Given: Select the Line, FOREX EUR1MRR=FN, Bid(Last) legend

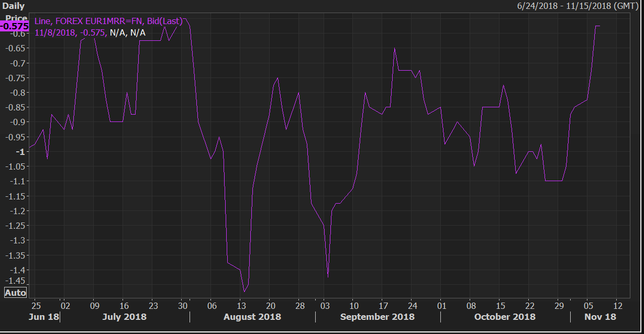Looking at the screenshot, I should click(x=108, y=21).
